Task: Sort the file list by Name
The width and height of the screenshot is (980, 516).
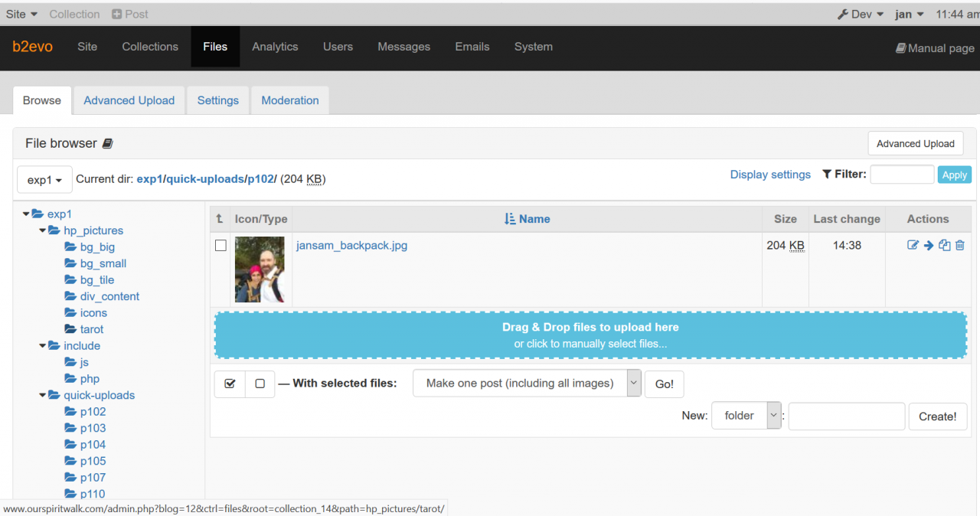Action: click(528, 219)
